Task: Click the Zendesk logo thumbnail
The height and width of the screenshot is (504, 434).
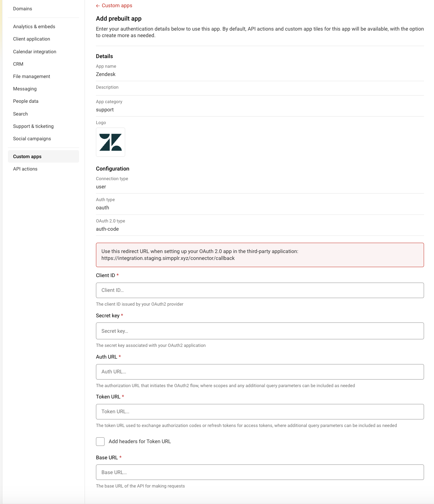Action: 110,142
